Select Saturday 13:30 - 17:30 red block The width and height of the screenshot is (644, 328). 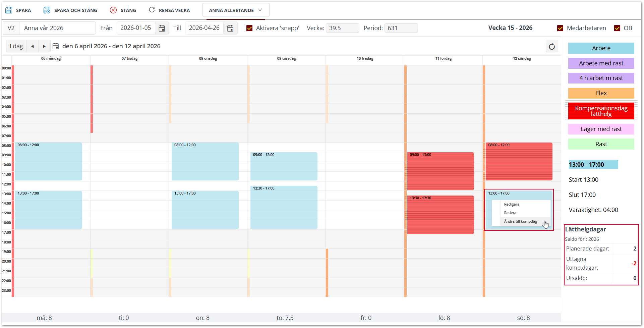pos(441,215)
